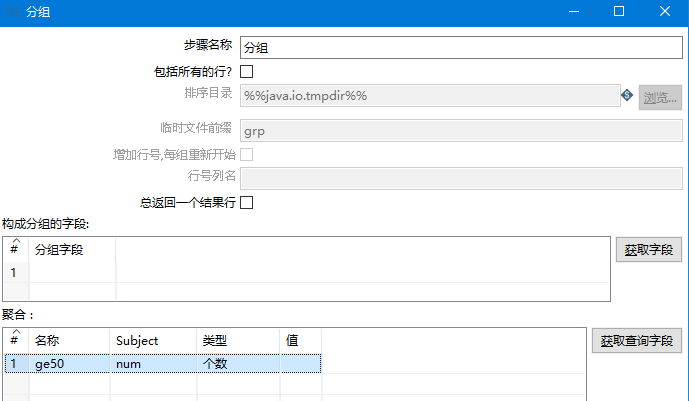Click the 名称 column header
Screen dimensions: 689x401
(69, 341)
